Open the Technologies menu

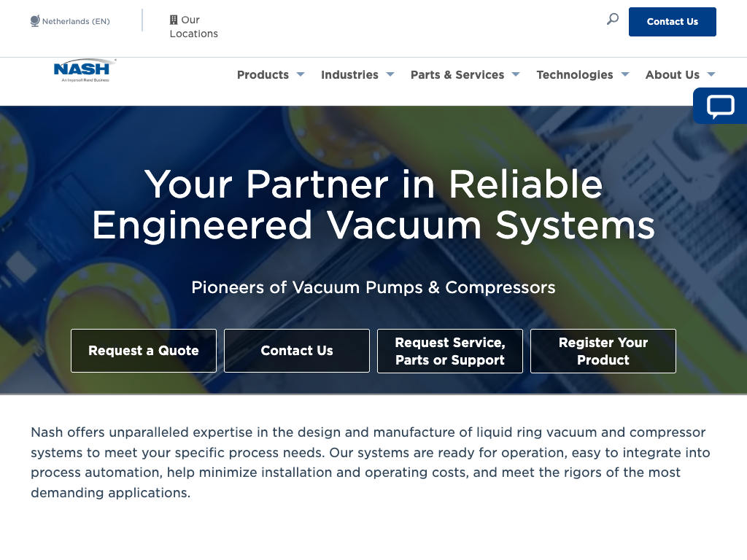click(574, 74)
